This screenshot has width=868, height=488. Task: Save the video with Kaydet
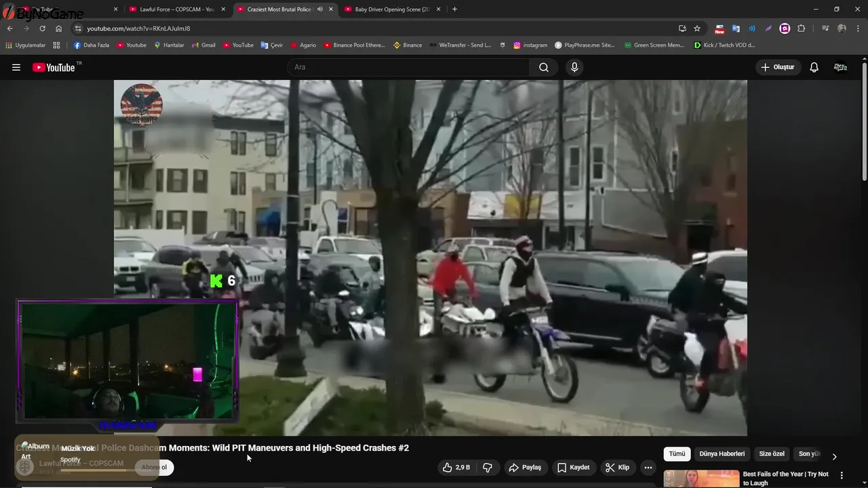click(574, 468)
